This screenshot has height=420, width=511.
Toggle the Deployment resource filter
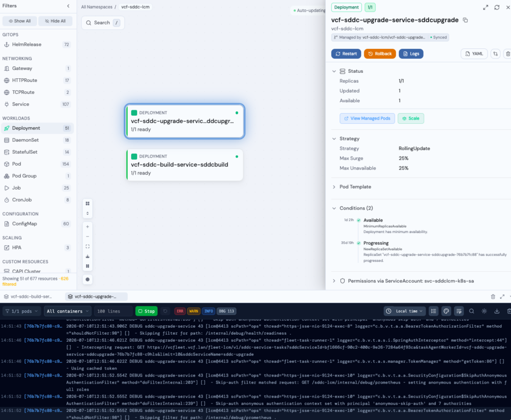click(x=37, y=128)
